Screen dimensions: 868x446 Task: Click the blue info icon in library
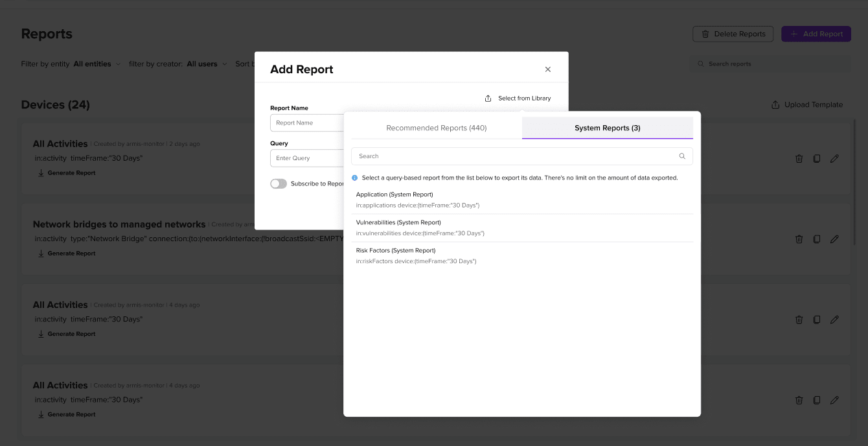pyautogui.click(x=355, y=178)
